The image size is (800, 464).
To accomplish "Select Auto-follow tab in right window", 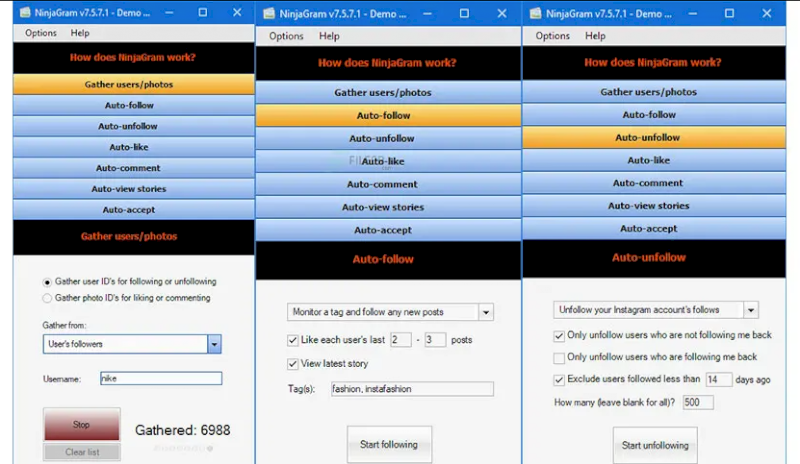I will point(654,115).
